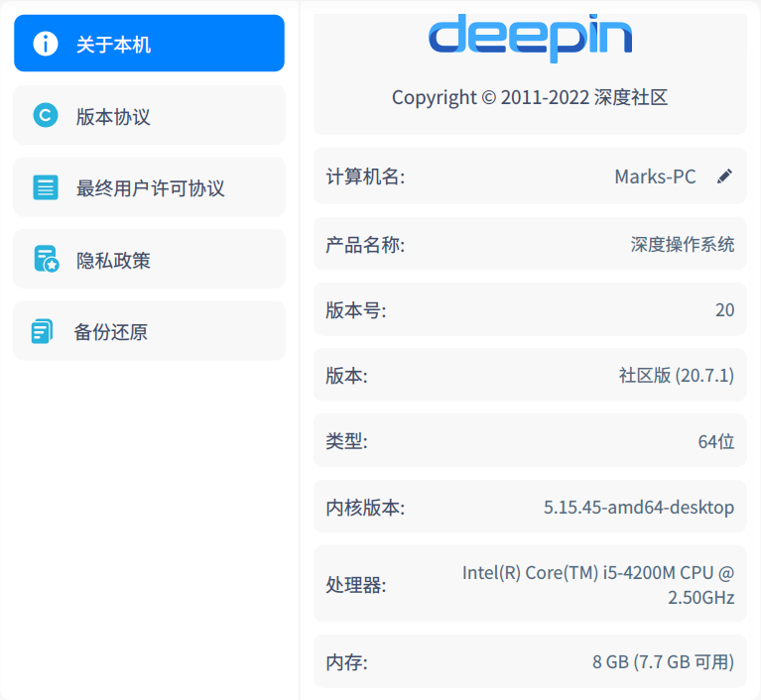This screenshot has width=761, height=700.
Task: Click the 类型: label
Action: click(346, 441)
